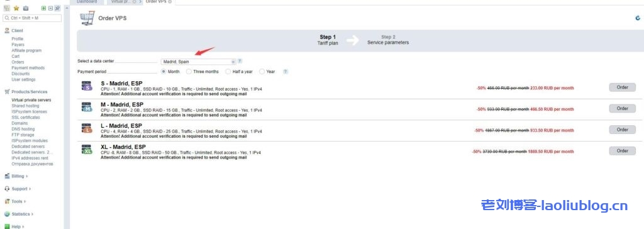Open Discounts in the sidebar
Viewport: 644px width, 229px height.
click(x=21, y=74)
